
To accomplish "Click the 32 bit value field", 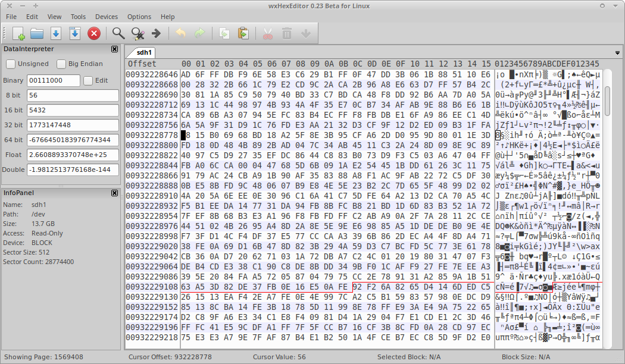I will click(73, 125).
